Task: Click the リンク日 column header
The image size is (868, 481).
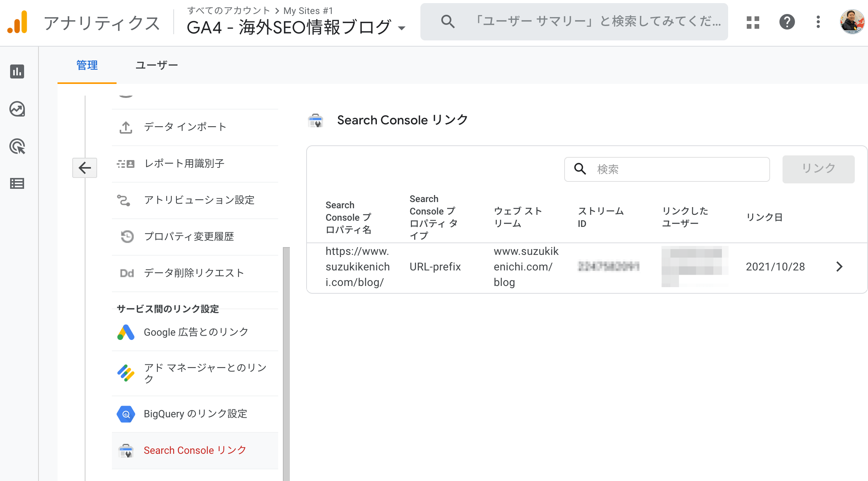Action: pos(764,217)
